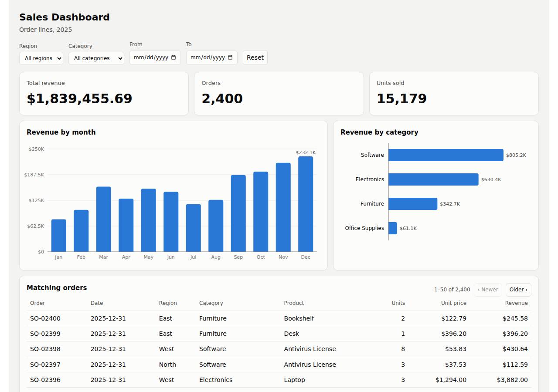Click order ID SO-02397
This screenshot has height=392, width=558.
(x=45, y=365)
